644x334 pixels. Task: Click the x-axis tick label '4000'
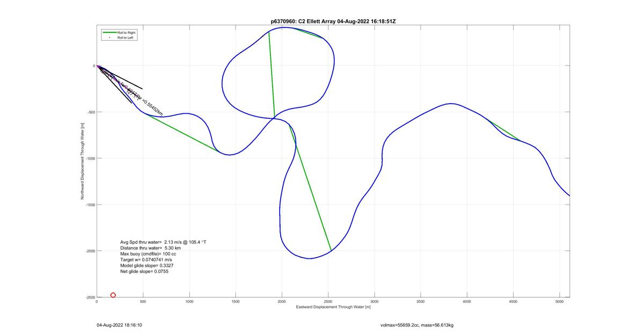[x=467, y=302]
